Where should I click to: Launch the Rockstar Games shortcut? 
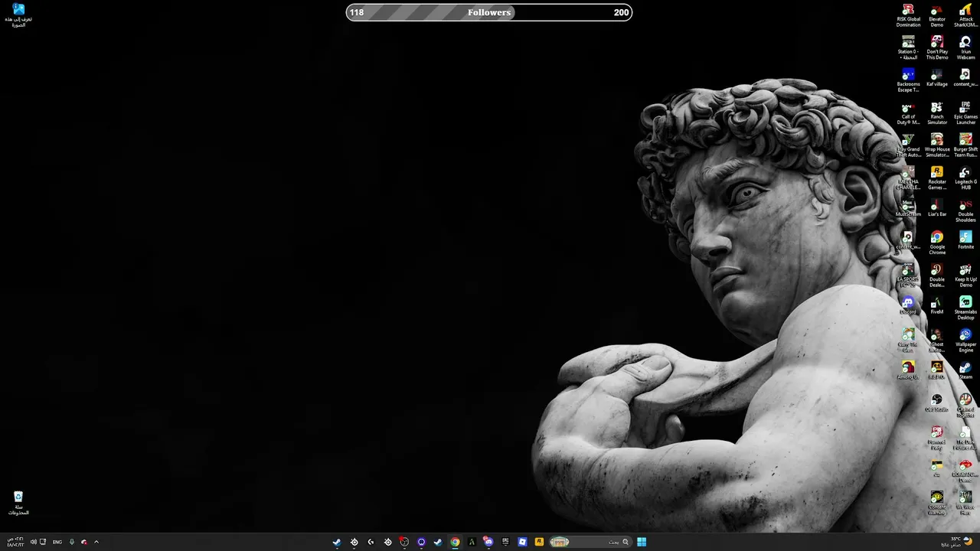(937, 178)
